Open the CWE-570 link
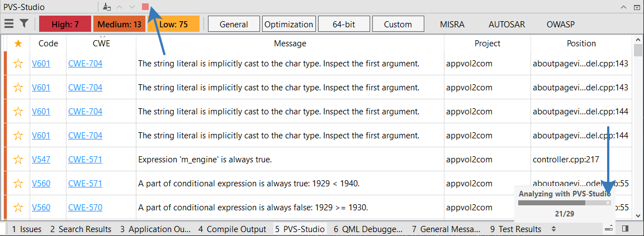 tap(85, 208)
